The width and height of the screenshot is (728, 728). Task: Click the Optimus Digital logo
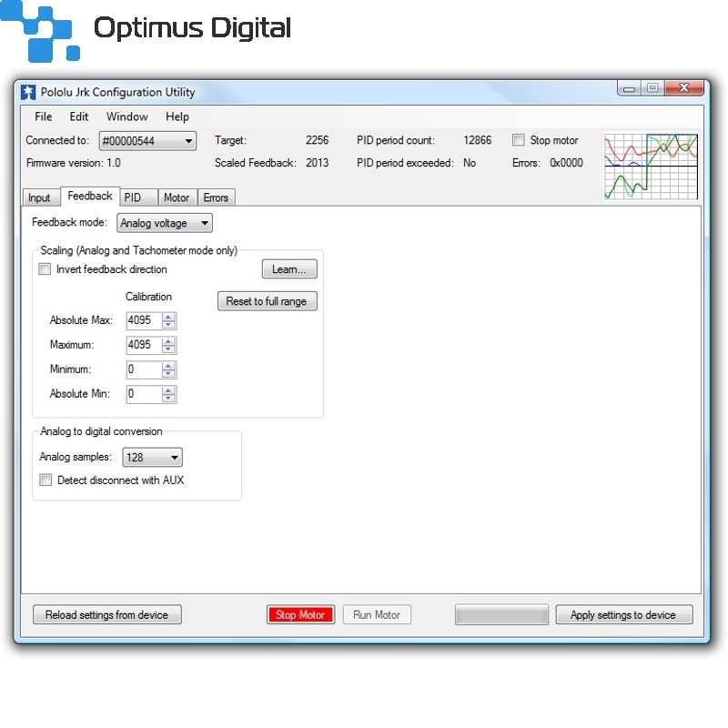146,31
